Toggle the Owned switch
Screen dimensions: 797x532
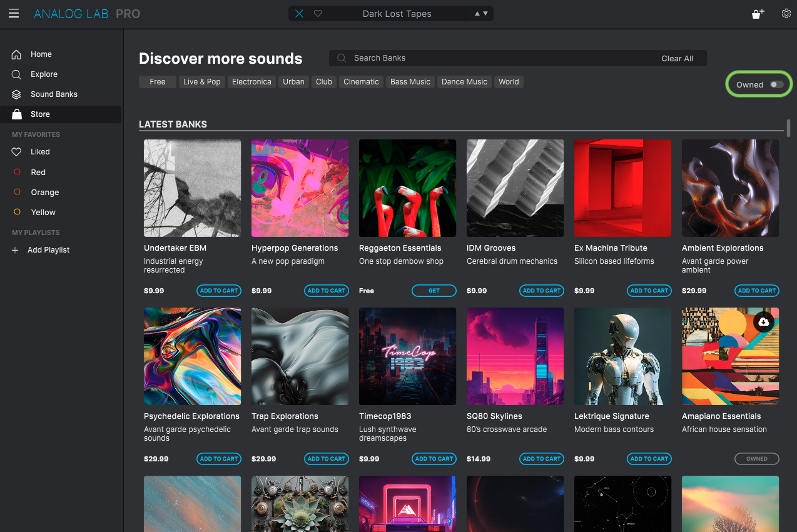point(776,84)
